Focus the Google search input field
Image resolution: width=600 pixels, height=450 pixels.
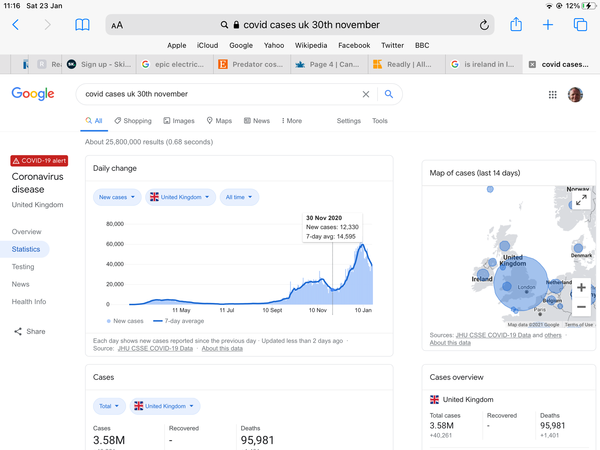pos(220,94)
